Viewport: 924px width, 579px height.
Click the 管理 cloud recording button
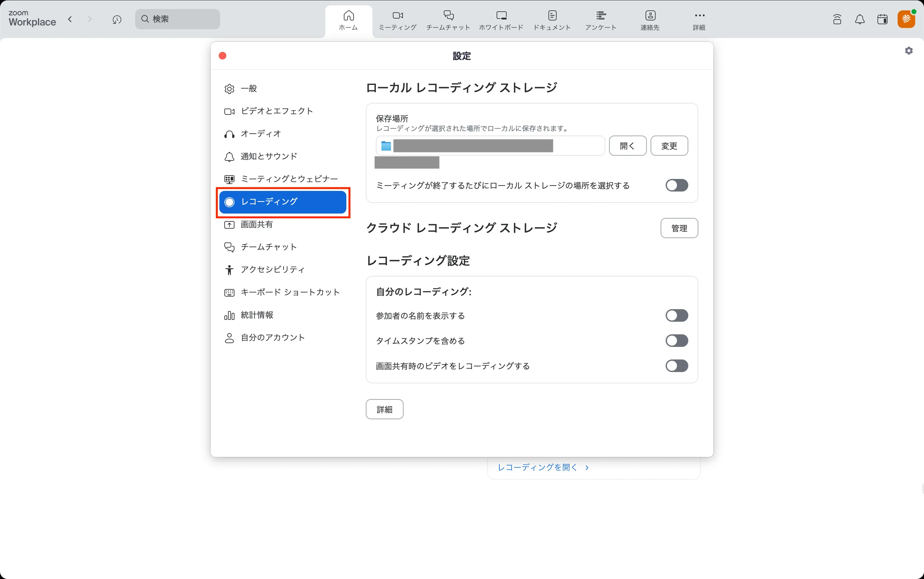(679, 228)
